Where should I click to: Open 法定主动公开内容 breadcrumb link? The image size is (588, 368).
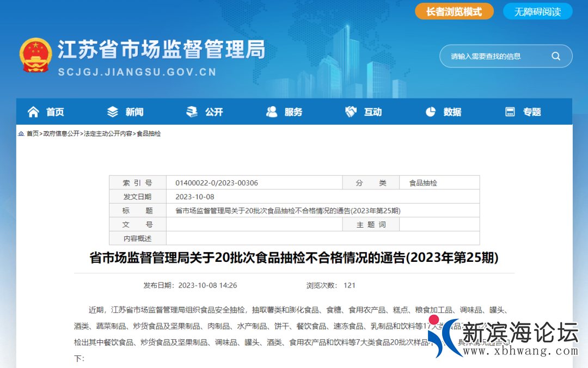point(108,133)
